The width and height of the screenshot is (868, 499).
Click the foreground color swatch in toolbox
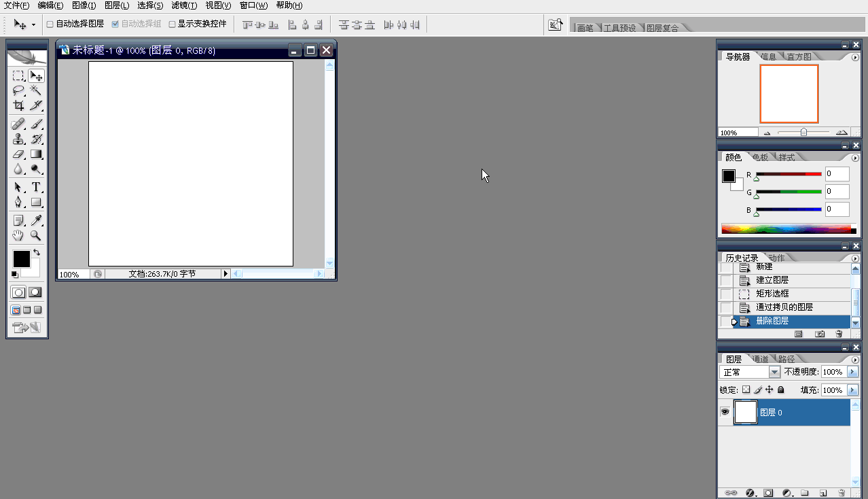tap(22, 259)
